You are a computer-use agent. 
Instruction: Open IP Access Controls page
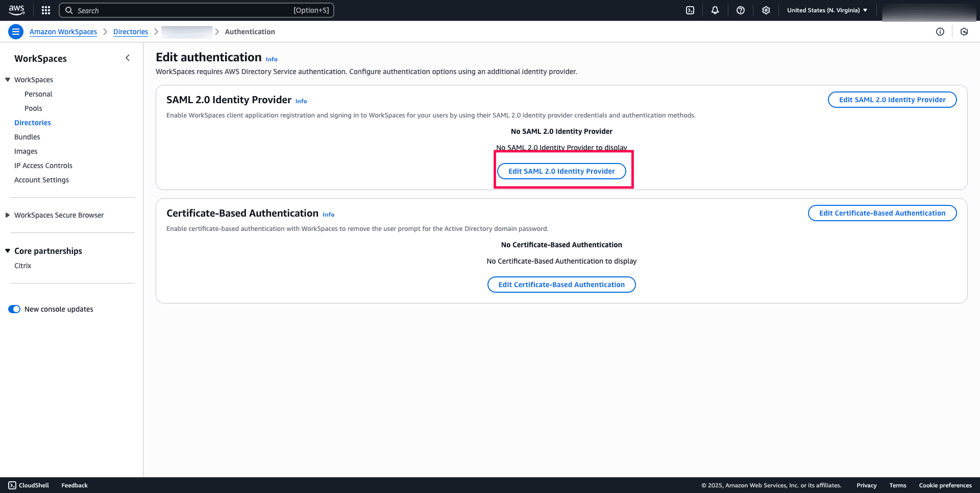point(43,166)
